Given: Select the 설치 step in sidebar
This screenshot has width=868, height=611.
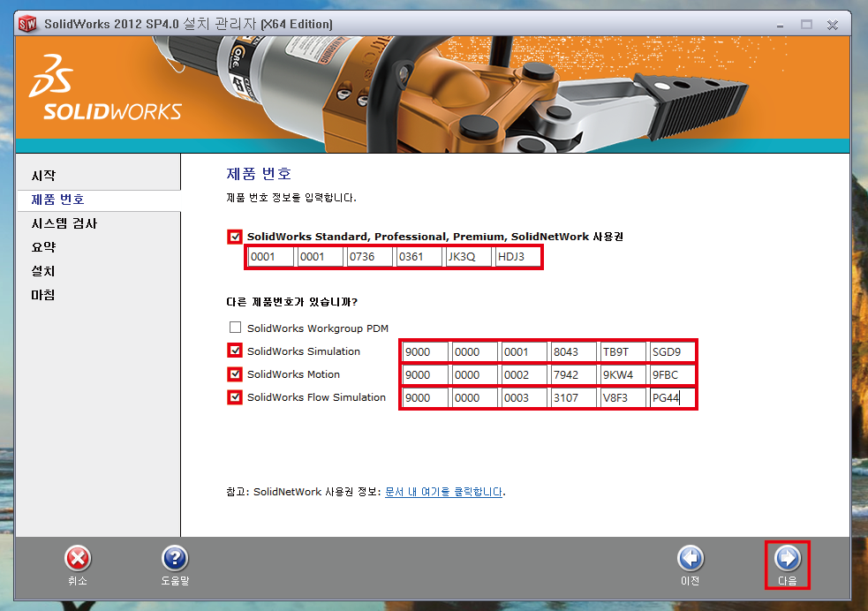Looking at the screenshot, I should tap(43, 271).
